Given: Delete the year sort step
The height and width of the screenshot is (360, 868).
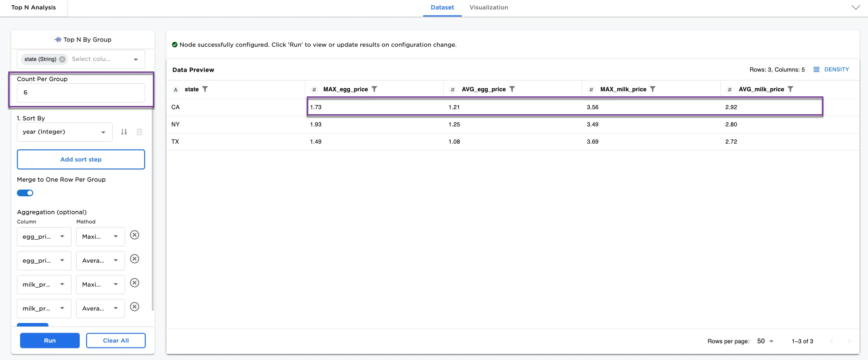Looking at the screenshot, I should (x=139, y=132).
